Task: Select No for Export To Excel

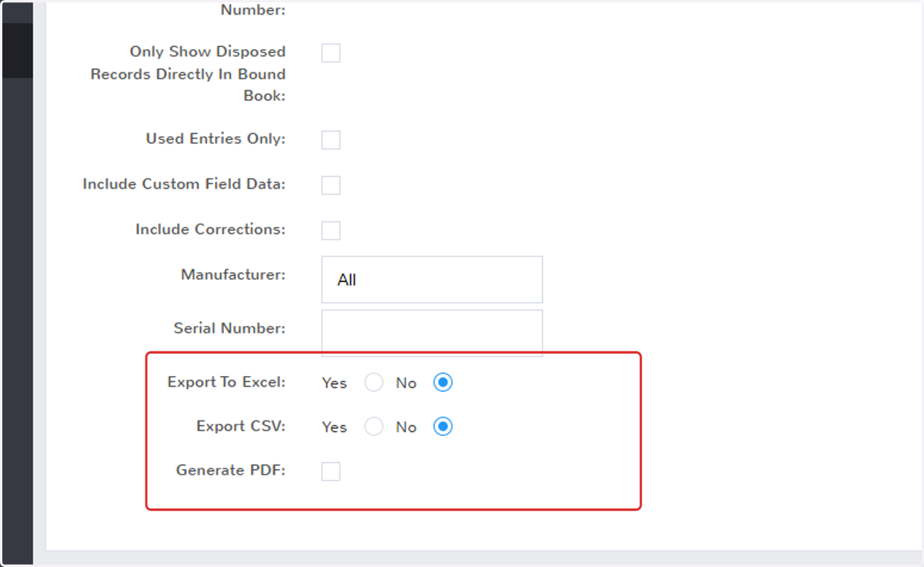Action: click(x=443, y=383)
